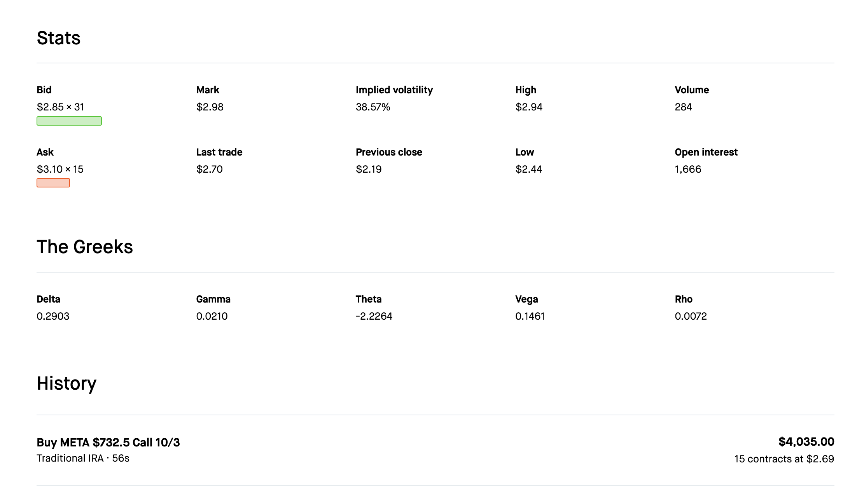Click the Implied volatility label

click(394, 90)
